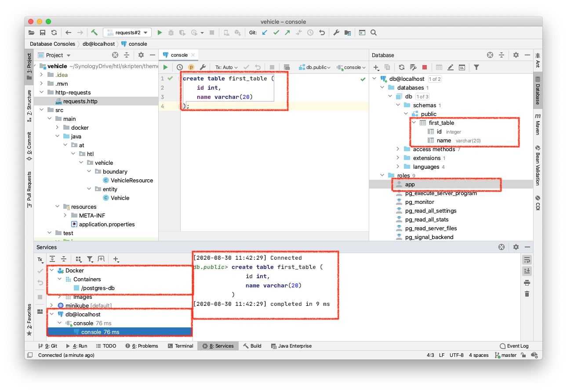Select /postgres-db container in Services

[x=98, y=288]
